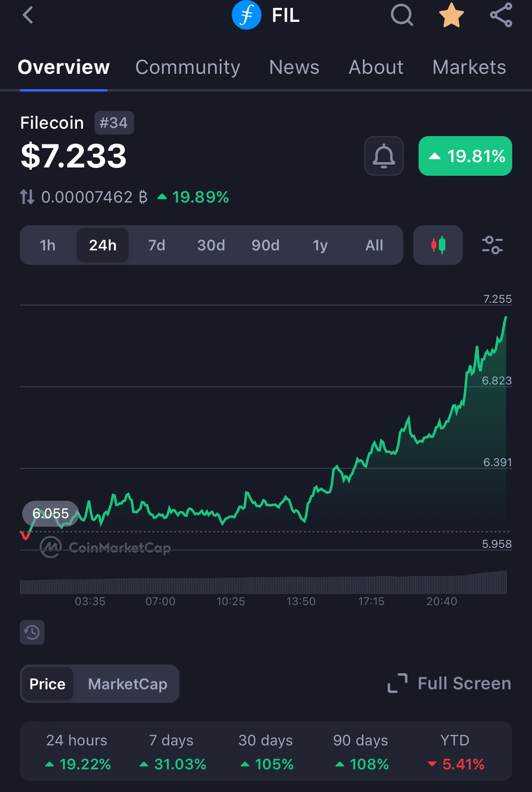Select the 1h time range
532x792 pixels.
point(48,245)
